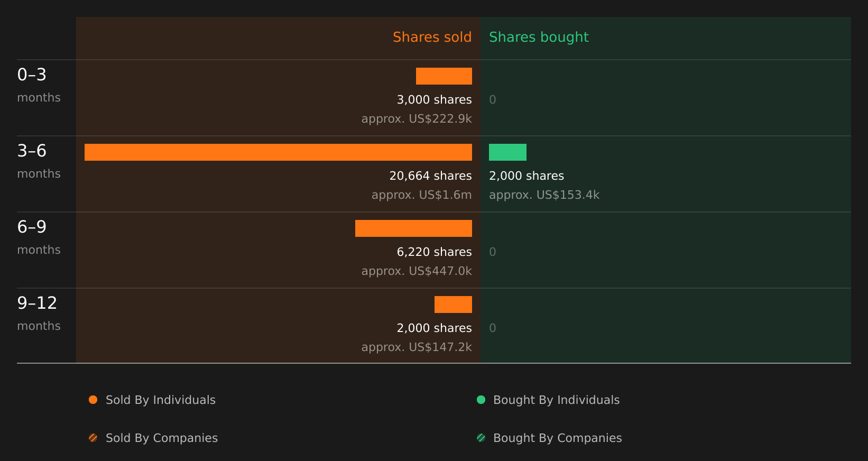Image resolution: width=868 pixels, height=461 pixels.
Task: Click the Bought By Individuals green dot
Action: tap(481, 400)
